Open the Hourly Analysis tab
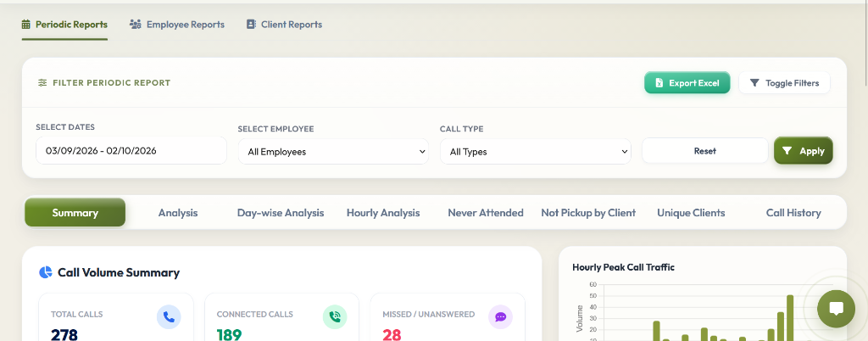The image size is (868, 341). pos(383,213)
